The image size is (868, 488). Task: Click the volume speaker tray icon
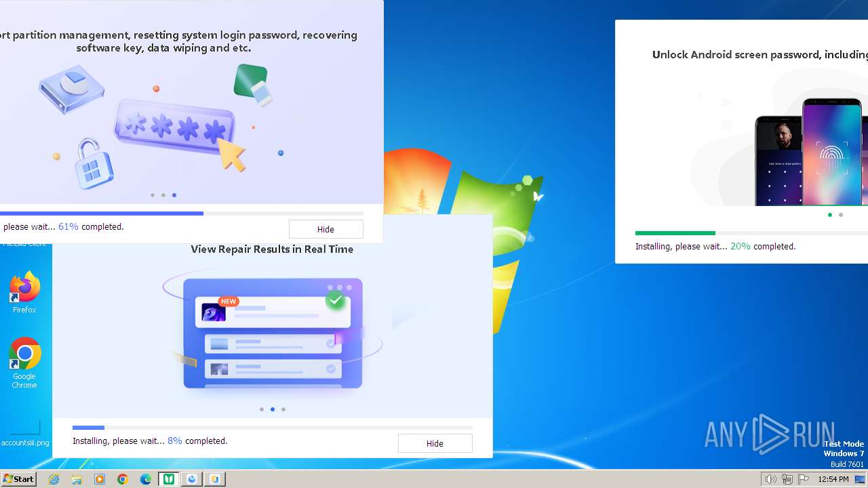pos(770,479)
